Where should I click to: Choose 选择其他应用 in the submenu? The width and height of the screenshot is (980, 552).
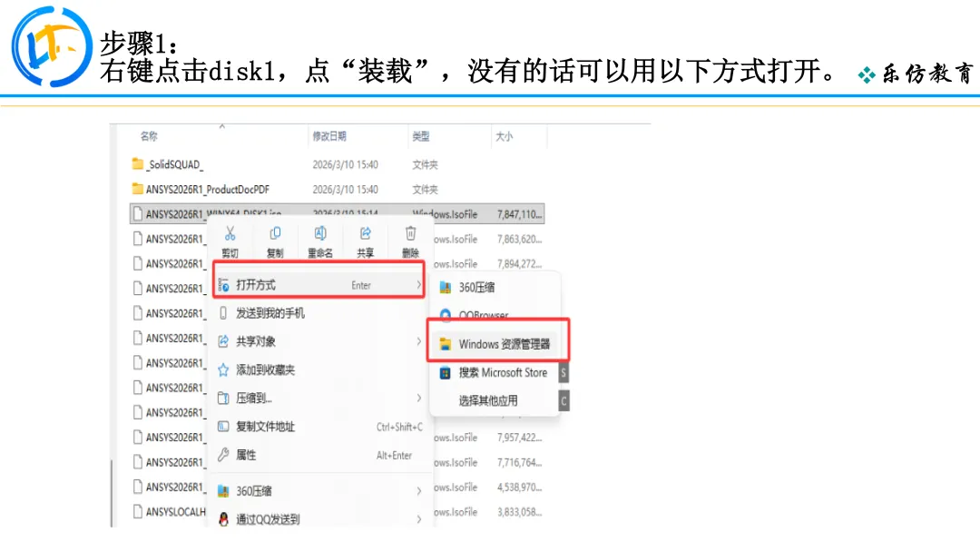[488, 400]
